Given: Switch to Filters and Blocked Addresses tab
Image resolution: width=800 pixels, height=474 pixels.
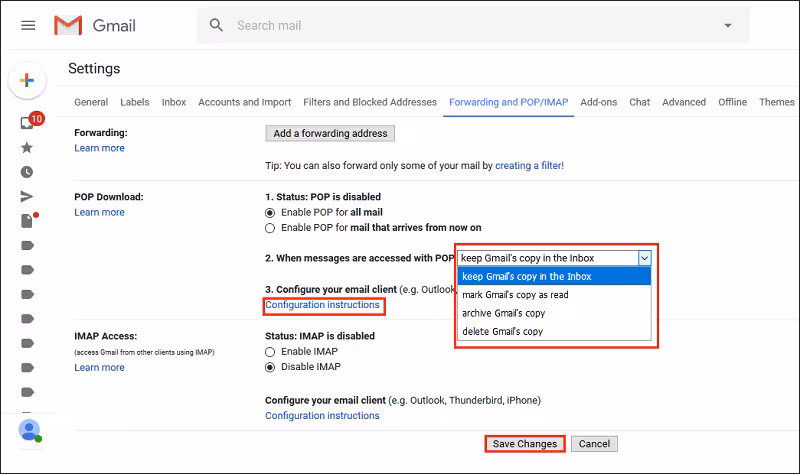Looking at the screenshot, I should coord(370,102).
